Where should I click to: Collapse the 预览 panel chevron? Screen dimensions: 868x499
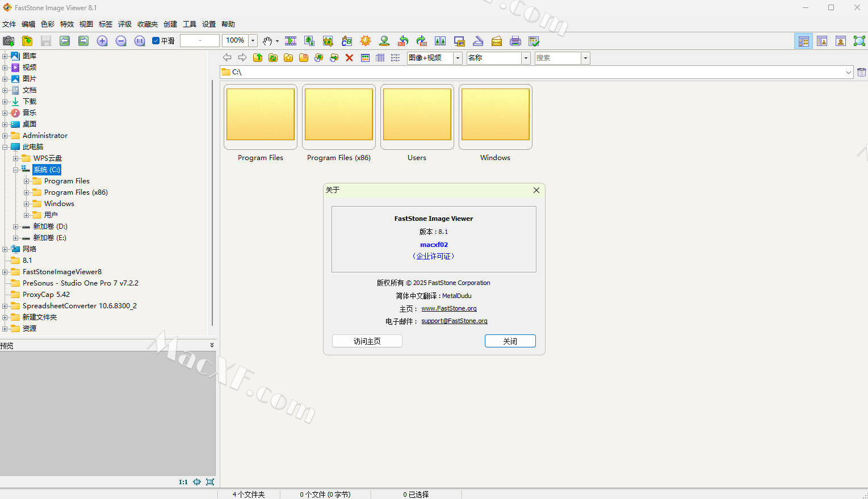[212, 345]
